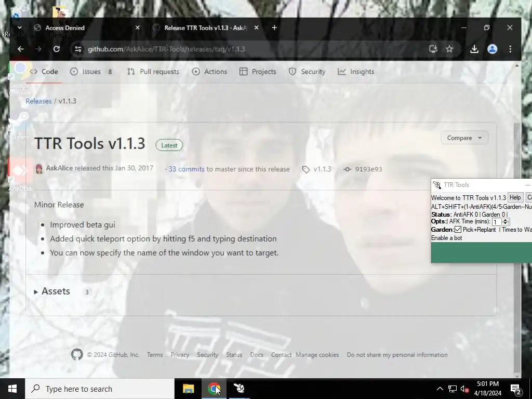The image size is (532, 399).
Task: Open Chrome downloads icon
Action: [x=474, y=49]
